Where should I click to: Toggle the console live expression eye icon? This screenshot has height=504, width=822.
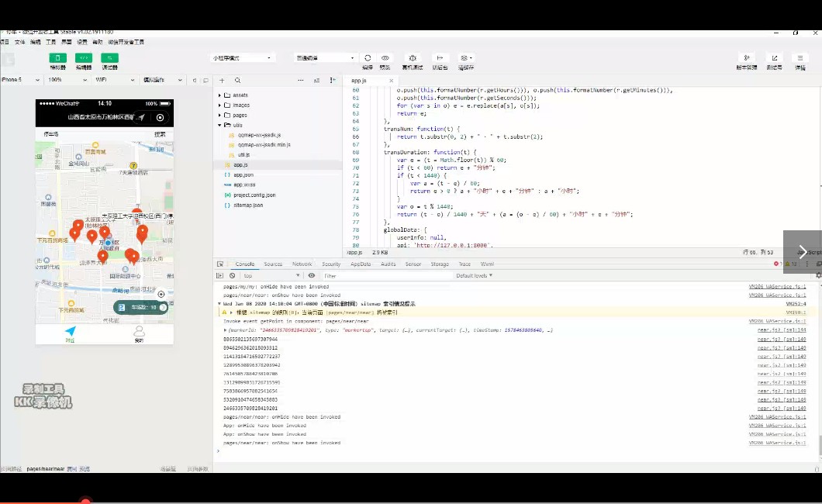tap(312, 275)
